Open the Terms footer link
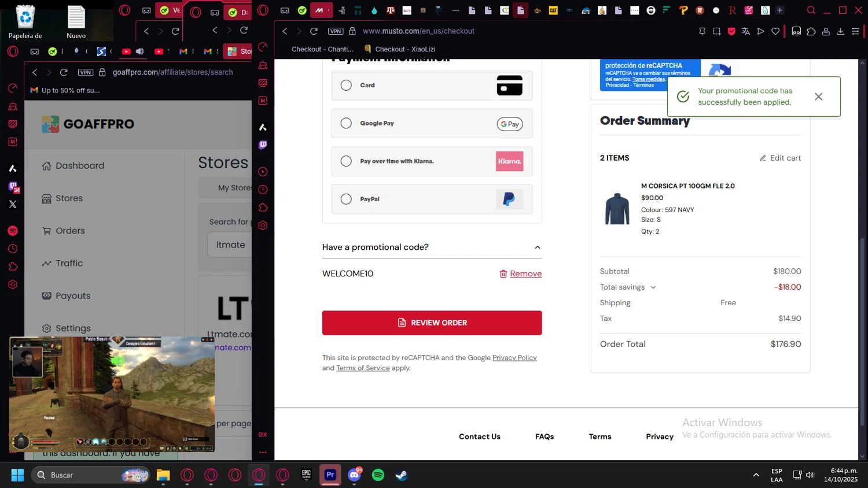 point(600,437)
